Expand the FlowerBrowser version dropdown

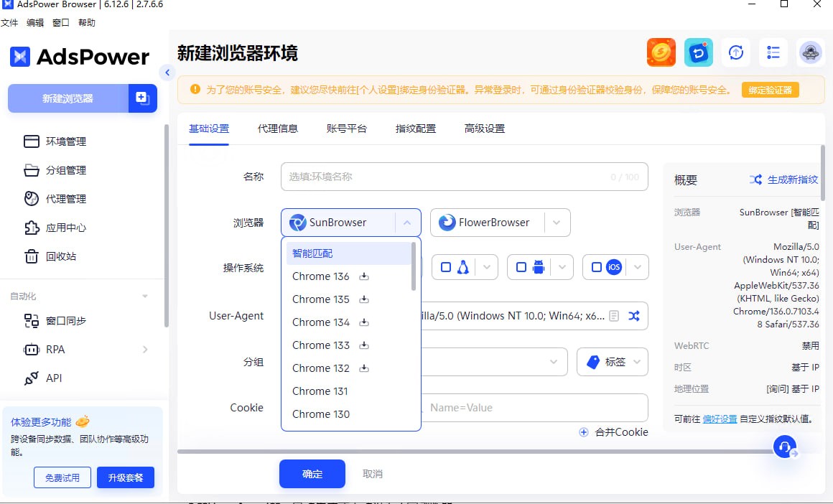557,223
